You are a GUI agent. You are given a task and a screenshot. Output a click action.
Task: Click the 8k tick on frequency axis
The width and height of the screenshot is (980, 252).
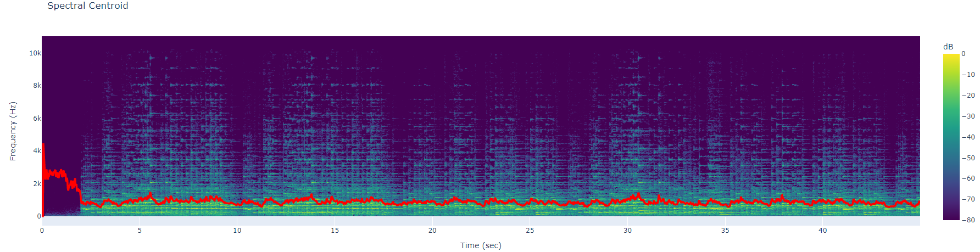(37, 86)
